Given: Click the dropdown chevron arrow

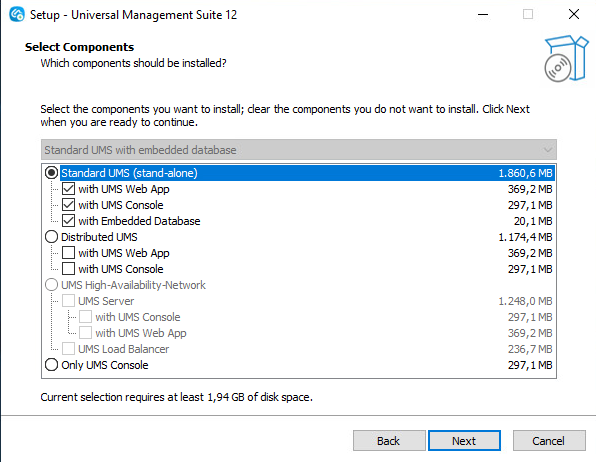Looking at the screenshot, I should click(x=547, y=150).
